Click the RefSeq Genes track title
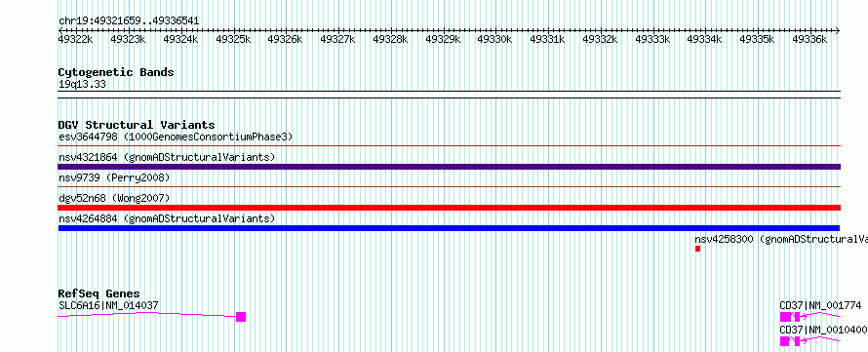Viewport: 868px width, 352px height. (99, 293)
